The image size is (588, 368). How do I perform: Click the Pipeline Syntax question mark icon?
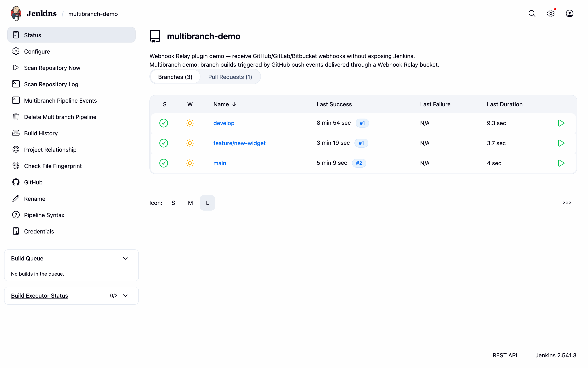click(x=16, y=215)
